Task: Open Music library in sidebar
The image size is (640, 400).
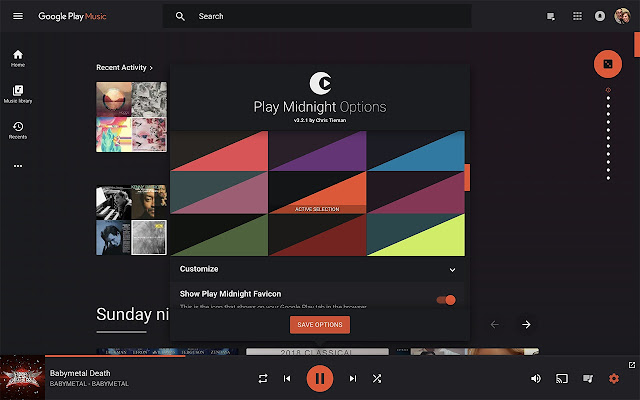Action: tap(18, 94)
